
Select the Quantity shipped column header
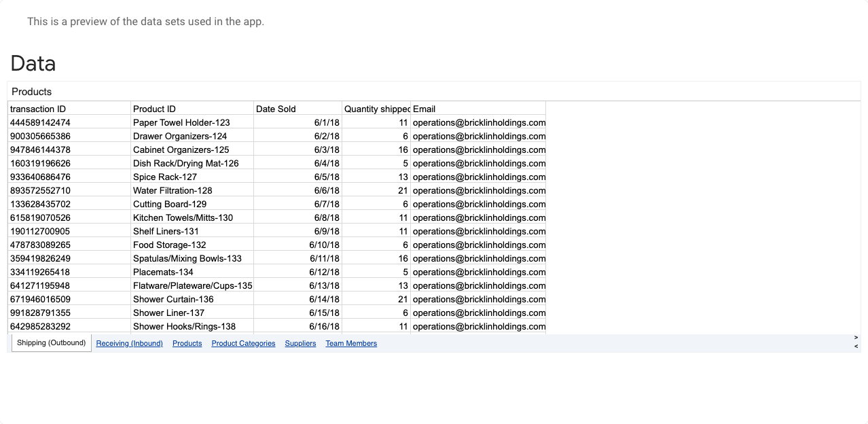click(376, 109)
